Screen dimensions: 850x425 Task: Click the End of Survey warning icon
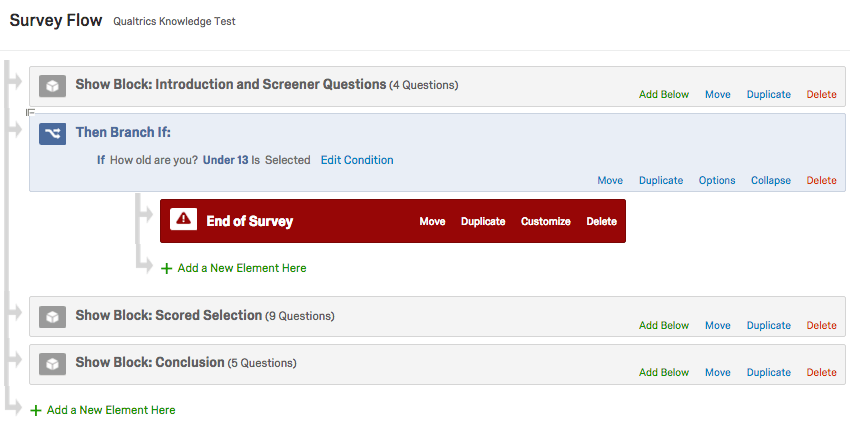[x=183, y=221]
